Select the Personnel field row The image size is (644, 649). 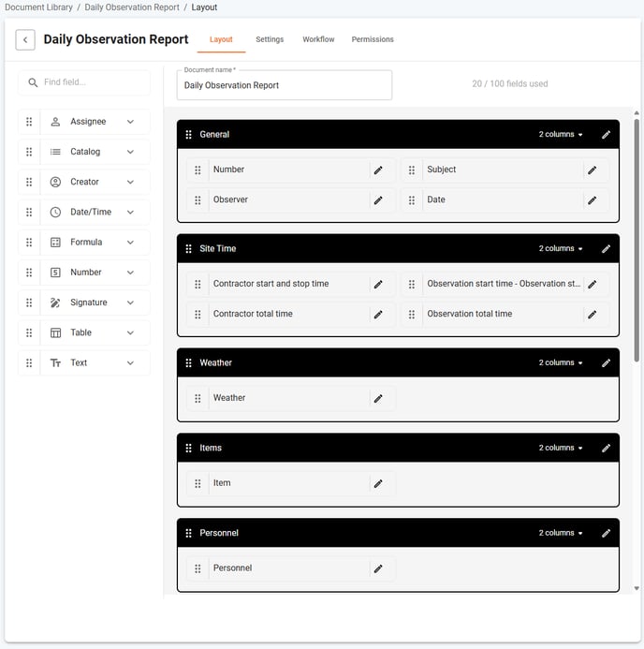291,568
